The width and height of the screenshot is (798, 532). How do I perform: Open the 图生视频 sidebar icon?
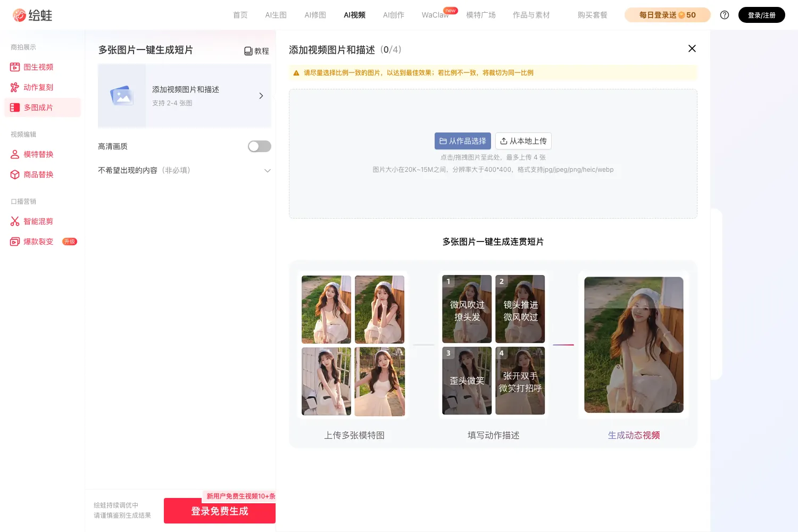[15, 67]
